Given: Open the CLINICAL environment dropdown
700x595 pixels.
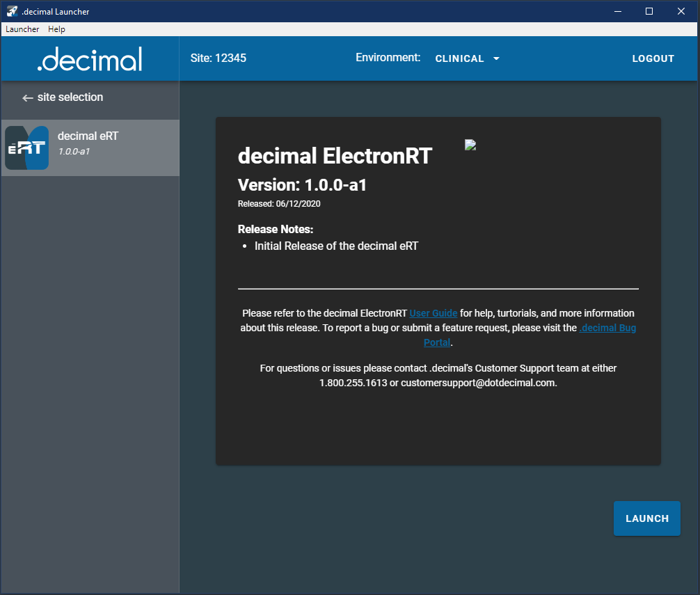Looking at the screenshot, I should click(460, 59).
